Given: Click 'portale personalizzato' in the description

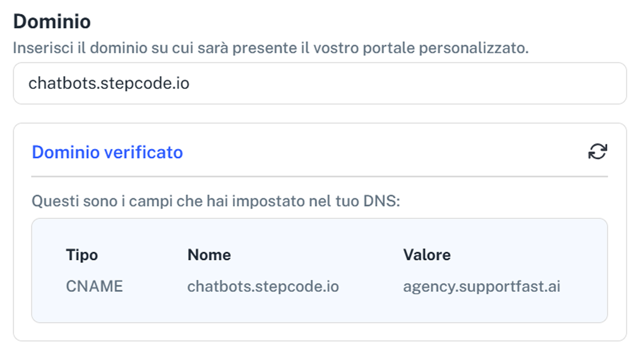Looking at the screenshot, I should [x=445, y=48].
